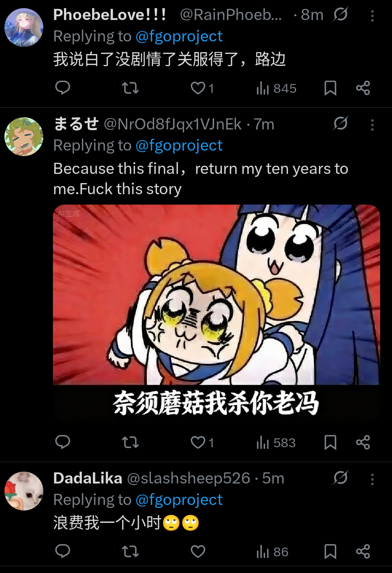Open three-dot menu on まるせ's tweet

point(372,125)
